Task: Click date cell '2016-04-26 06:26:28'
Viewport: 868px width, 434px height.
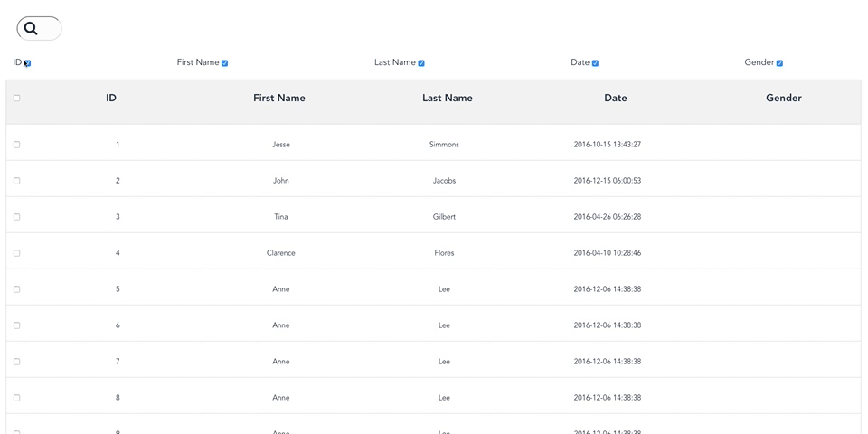Action: click(608, 217)
